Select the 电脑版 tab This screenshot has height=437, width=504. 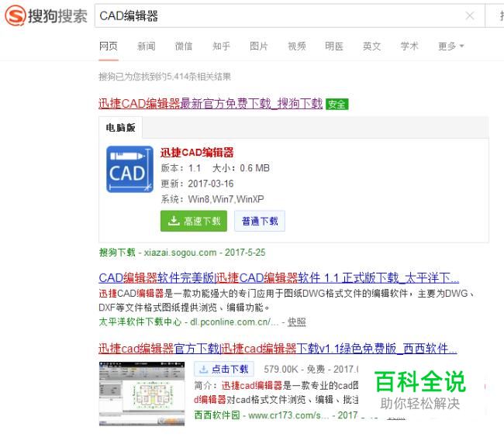click(x=120, y=128)
